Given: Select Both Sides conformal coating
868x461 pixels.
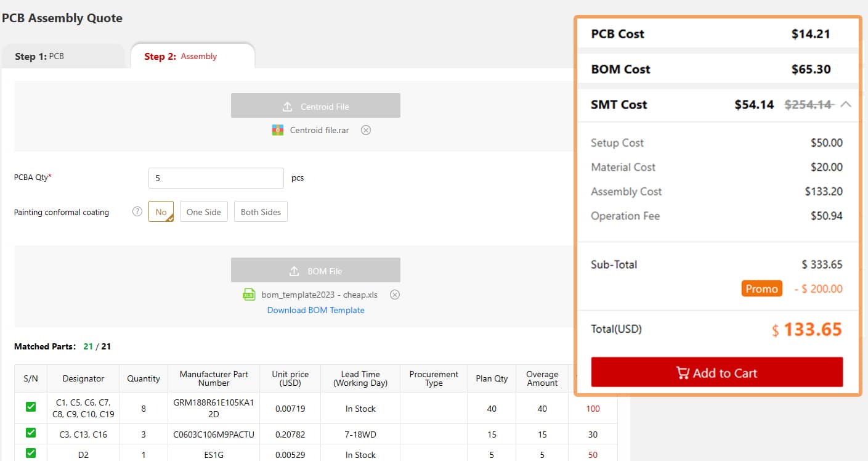Looking at the screenshot, I should click(x=261, y=212).
